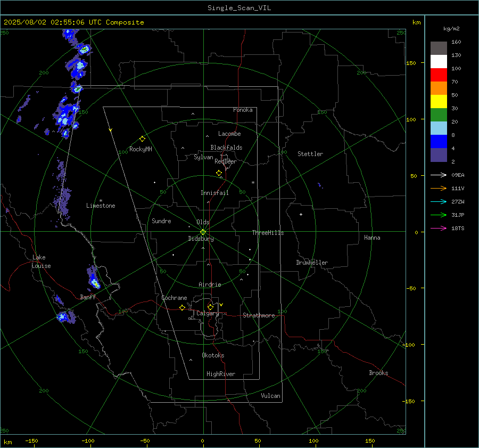Click the purple 4 color swatch

(x=439, y=154)
